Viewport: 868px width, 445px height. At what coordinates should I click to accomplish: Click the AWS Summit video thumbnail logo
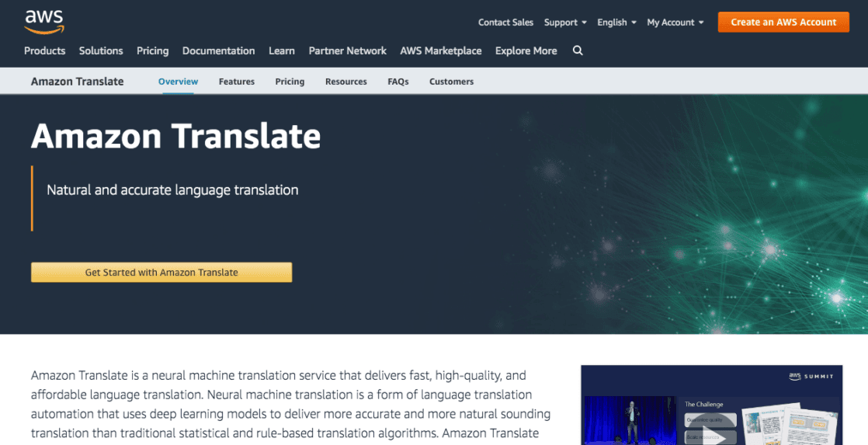point(811,377)
